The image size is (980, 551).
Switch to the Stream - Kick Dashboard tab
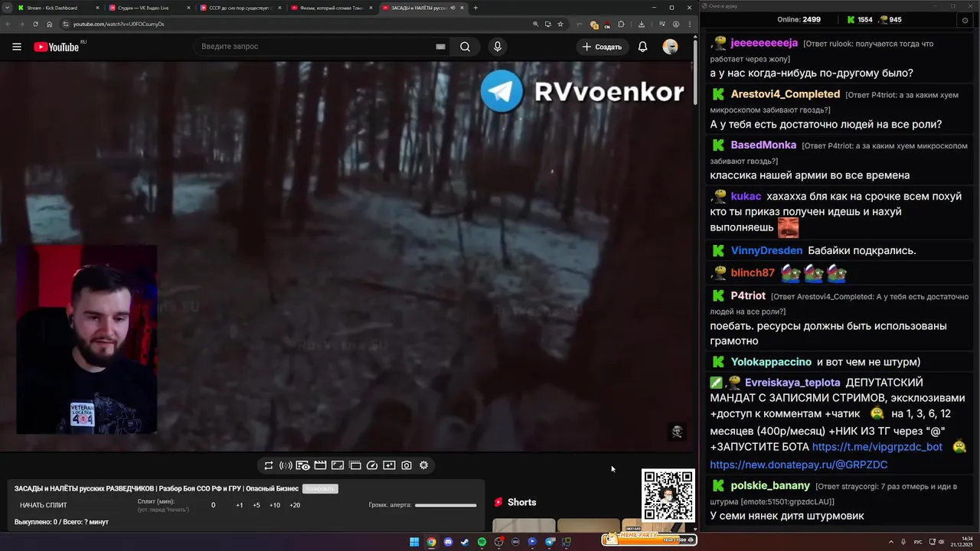tap(58, 8)
